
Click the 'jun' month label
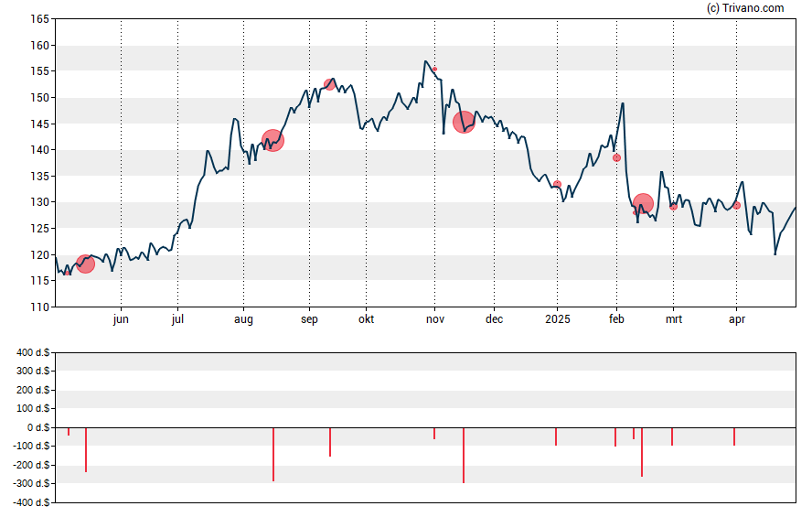tap(121, 319)
